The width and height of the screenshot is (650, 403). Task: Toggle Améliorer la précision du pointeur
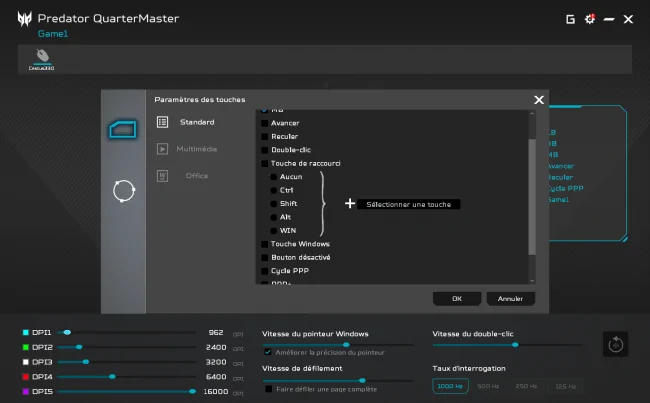pos(268,352)
